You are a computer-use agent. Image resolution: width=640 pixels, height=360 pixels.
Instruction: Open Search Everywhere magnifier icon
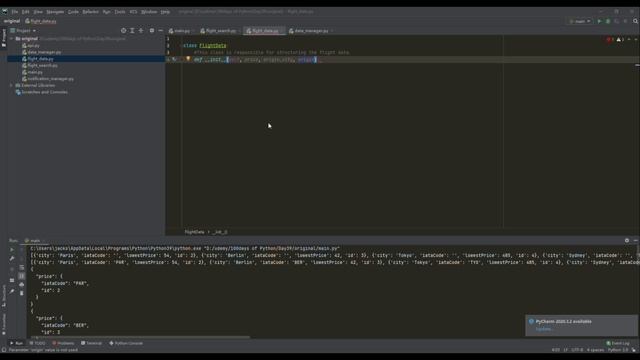(x=636, y=21)
